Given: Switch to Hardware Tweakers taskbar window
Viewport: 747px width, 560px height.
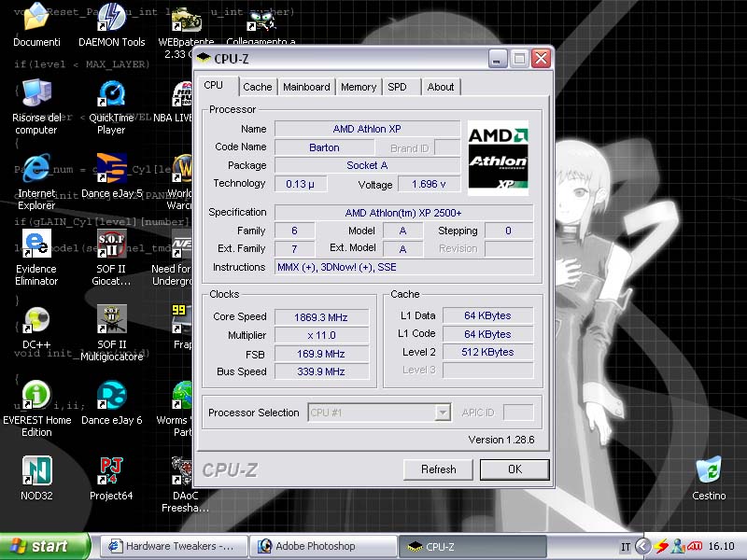Looking at the screenshot, I should coord(175,546).
